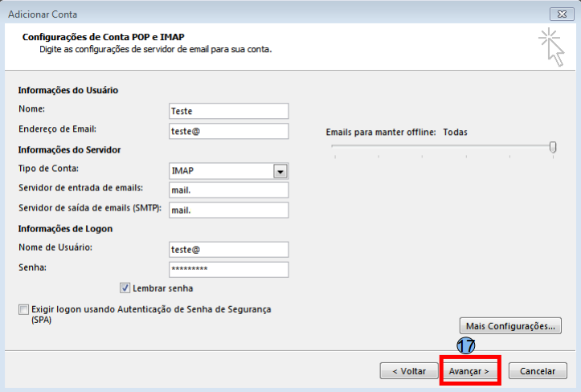Viewport: 581px width, 392px height.
Task: Focus the Nome de Usuário field
Action: click(228, 250)
